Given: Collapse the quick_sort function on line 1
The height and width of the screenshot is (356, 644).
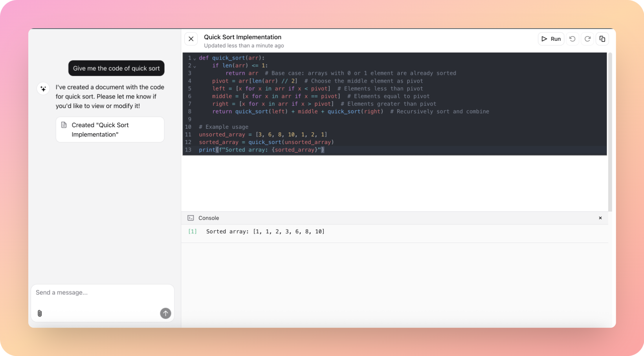Looking at the screenshot, I should (194, 58).
